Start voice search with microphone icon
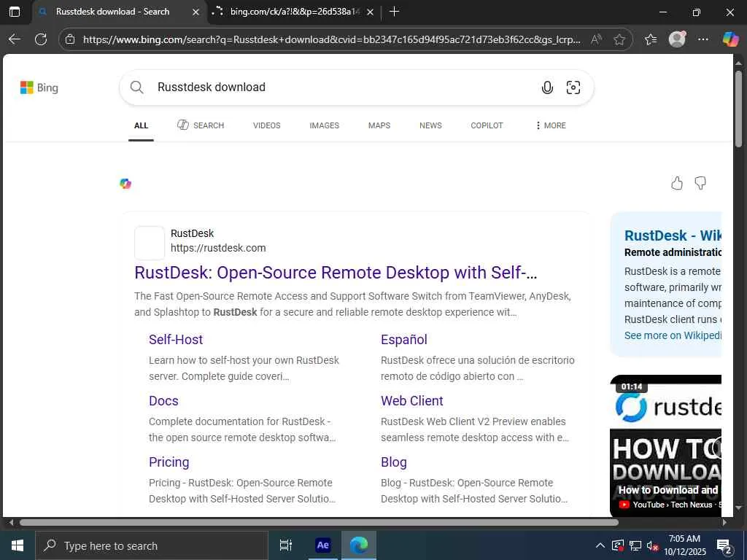 click(x=547, y=87)
